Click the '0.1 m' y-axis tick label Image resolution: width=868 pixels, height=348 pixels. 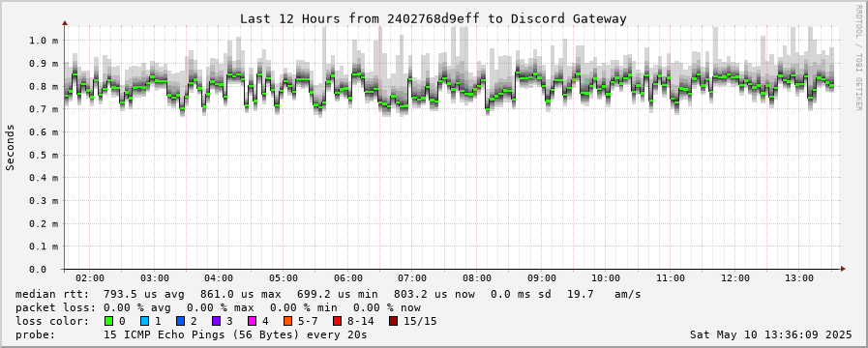click(44, 246)
